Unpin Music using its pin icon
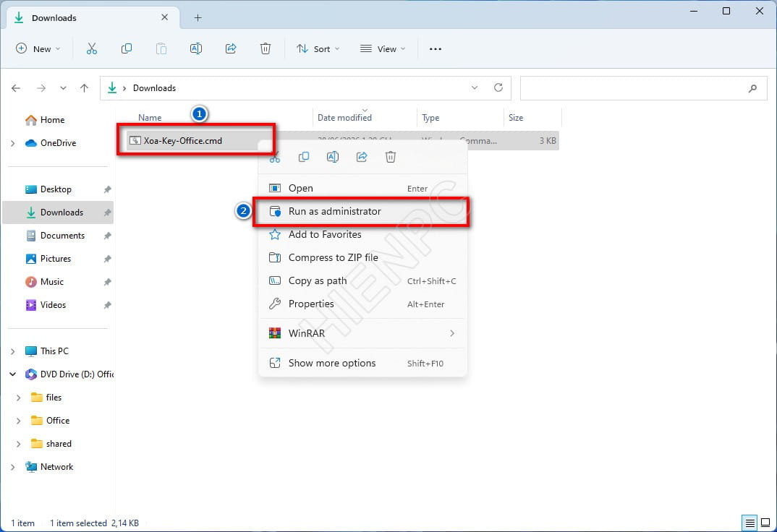 tap(107, 282)
